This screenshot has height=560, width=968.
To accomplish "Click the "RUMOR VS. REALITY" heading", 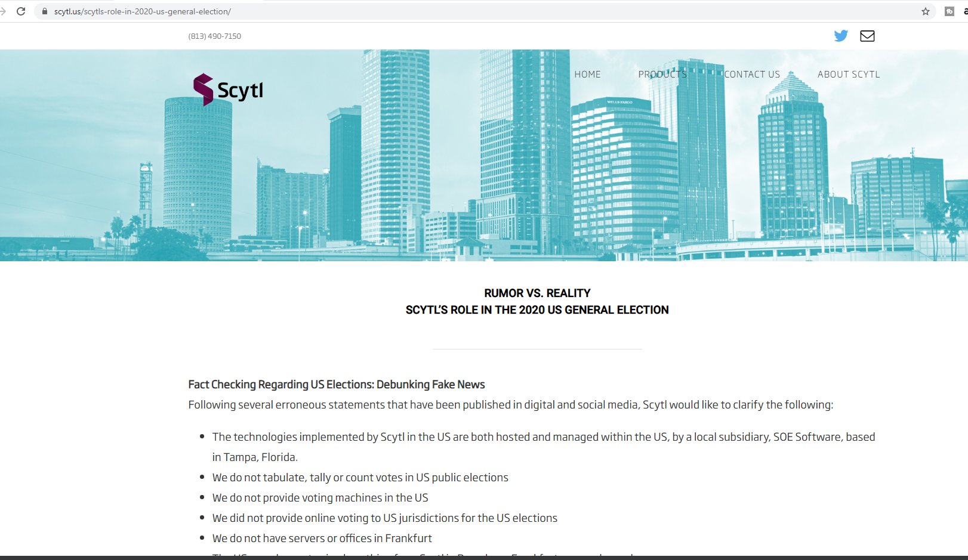I will 537,293.
